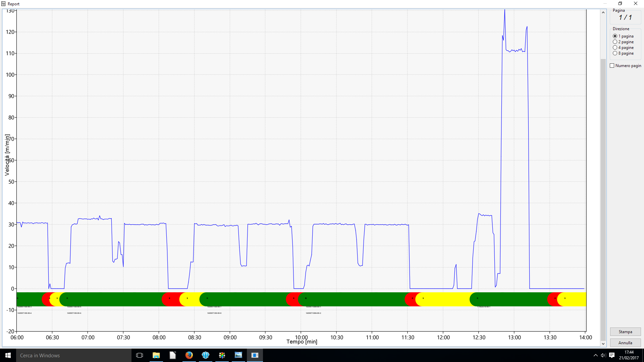Screen dimensions: 644x362
Task: Click the report vertical scrollbar thumb
Action: point(603,199)
